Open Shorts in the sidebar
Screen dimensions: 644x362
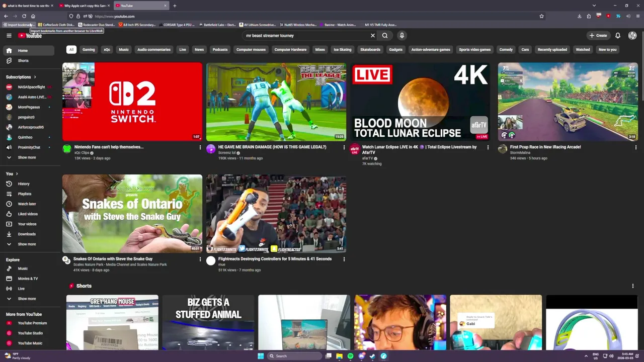(29, 61)
